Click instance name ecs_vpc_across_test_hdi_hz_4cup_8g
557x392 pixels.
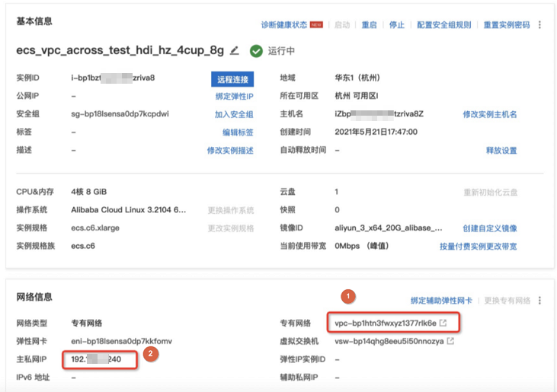click(x=120, y=50)
